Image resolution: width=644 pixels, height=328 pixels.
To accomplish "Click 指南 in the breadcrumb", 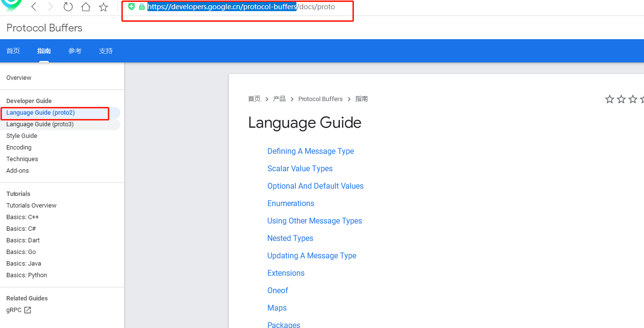I will pos(362,99).
